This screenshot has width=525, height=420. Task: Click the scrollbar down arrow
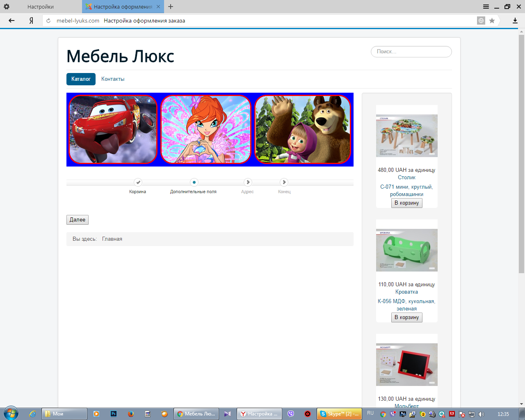coord(521,404)
